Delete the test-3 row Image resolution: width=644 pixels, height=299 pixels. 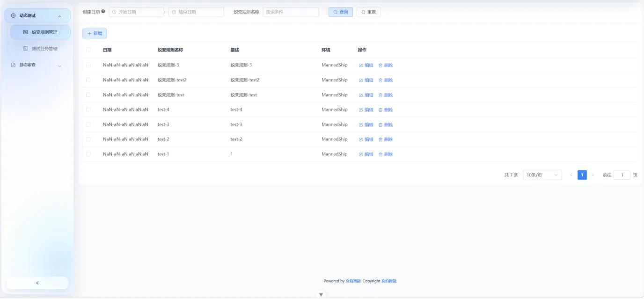point(386,125)
